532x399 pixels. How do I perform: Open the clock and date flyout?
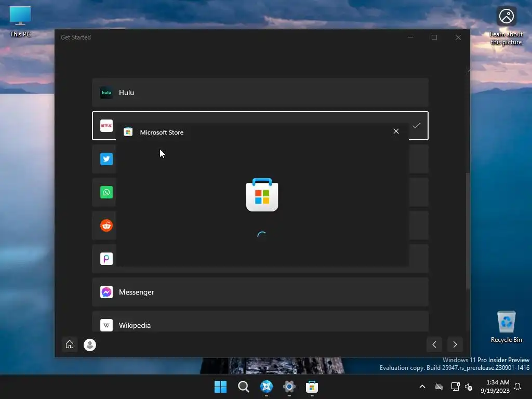pyautogui.click(x=495, y=387)
